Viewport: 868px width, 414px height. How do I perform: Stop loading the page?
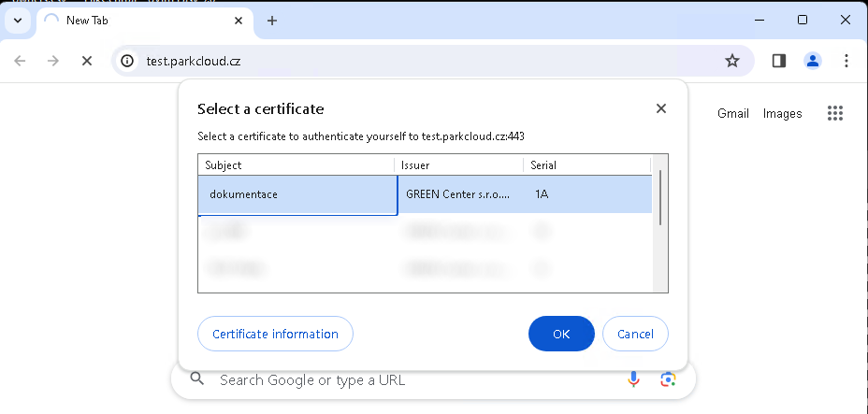pos(86,61)
